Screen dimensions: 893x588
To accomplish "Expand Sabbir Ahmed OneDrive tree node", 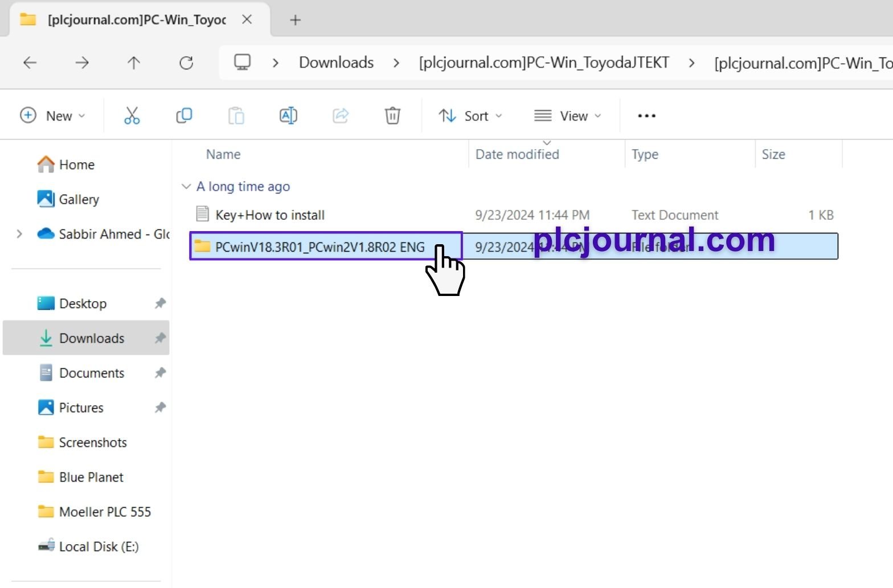I will (x=19, y=234).
